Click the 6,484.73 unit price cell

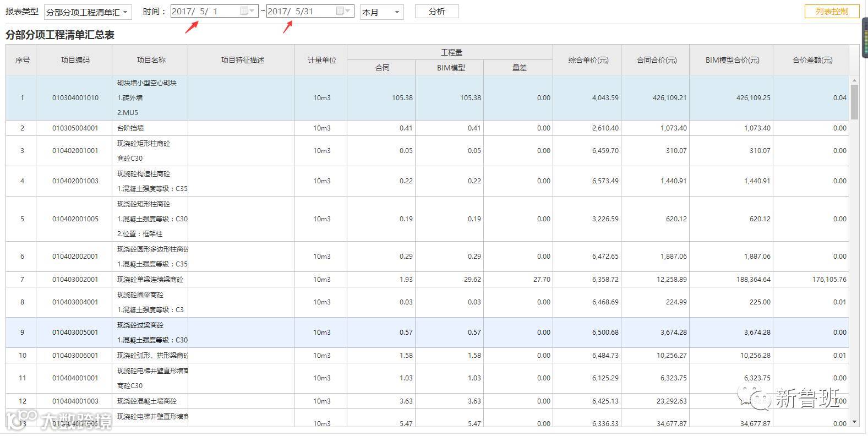588,356
